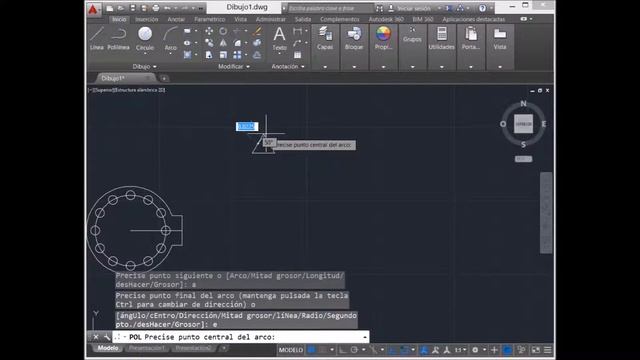
Task: Click the Plot (print) icon
Action: 156,8
